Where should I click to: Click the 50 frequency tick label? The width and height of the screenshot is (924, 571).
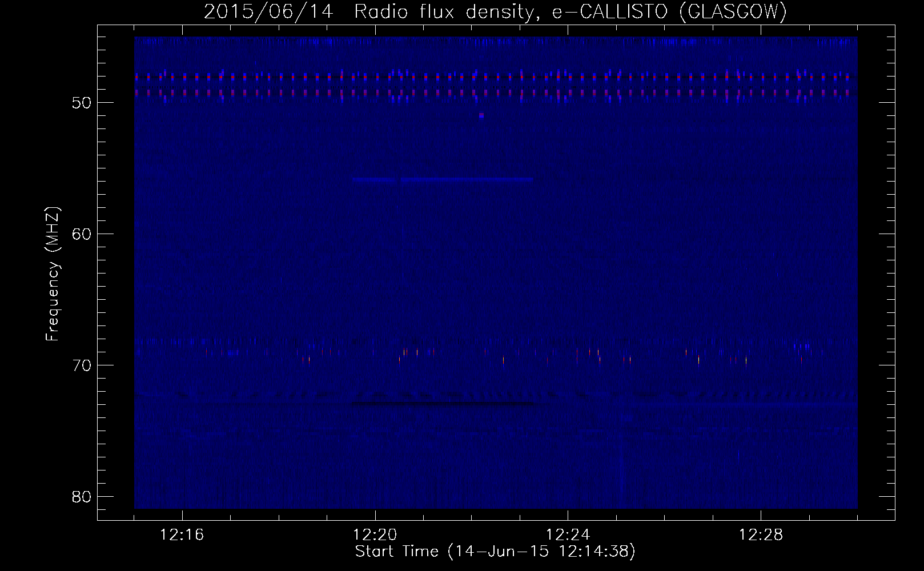[82, 103]
